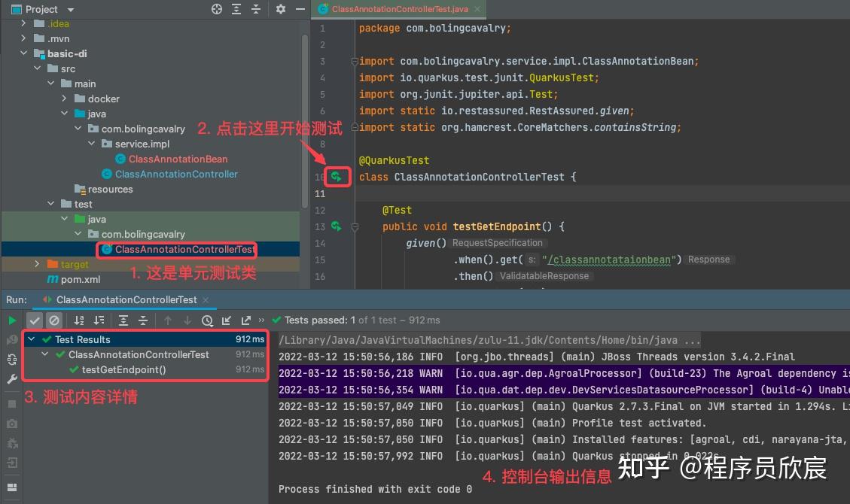Image resolution: width=850 pixels, height=504 pixels.
Task: Expand the .idea folder
Action: (x=23, y=23)
